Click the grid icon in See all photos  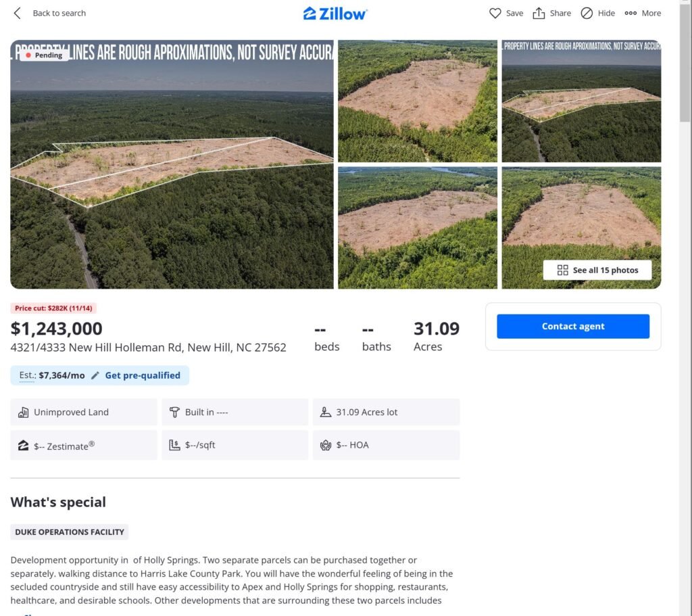[562, 270]
